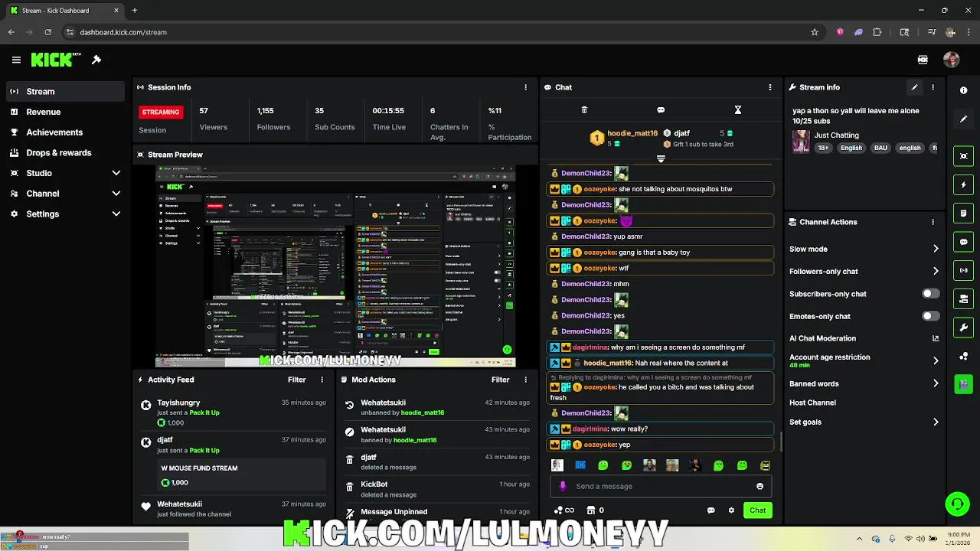Screen dimensions: 980x551
Task: Toggle the wrench widget icon in right rail
Action: click(963, 328)
